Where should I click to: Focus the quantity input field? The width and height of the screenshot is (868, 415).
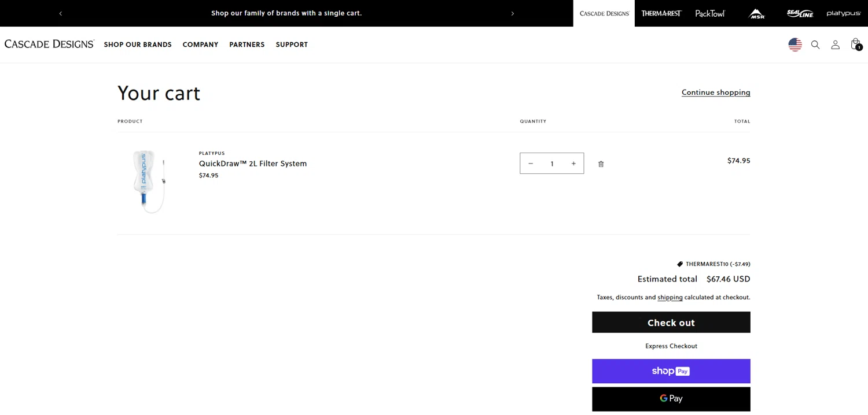(x=552, y=164)
